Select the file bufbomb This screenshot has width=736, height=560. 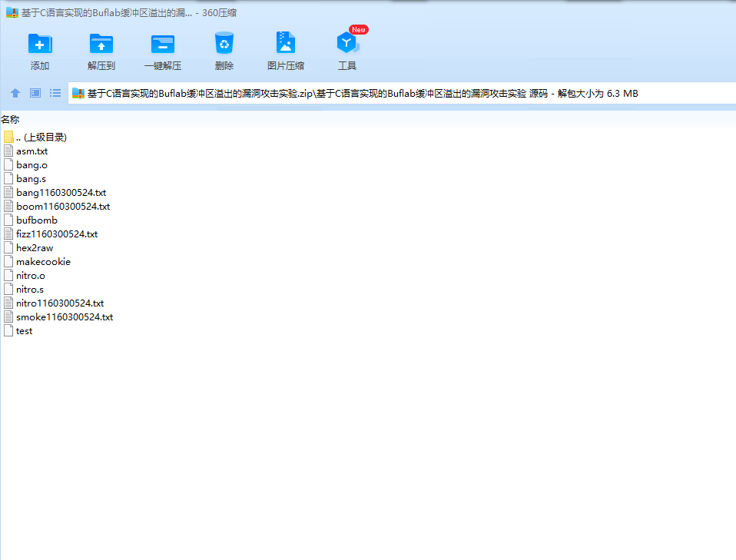pyautogui.click(x=37, y=220)
